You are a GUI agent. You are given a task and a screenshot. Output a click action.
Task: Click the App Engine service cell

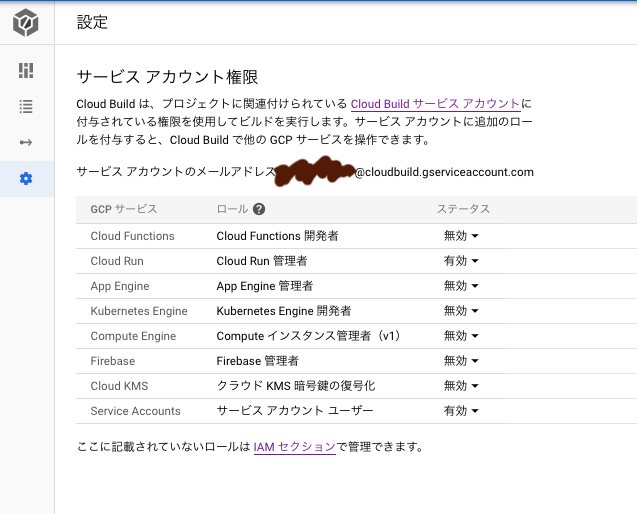(120, 286)
